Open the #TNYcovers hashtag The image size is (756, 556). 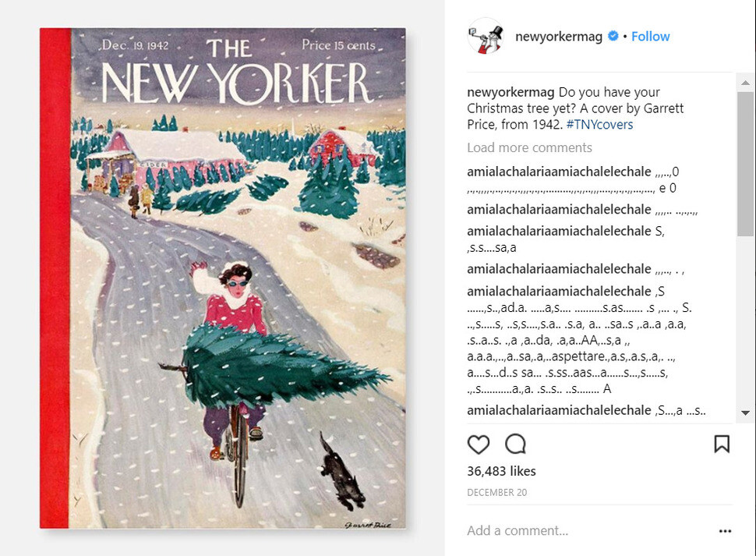click(599, 125)
